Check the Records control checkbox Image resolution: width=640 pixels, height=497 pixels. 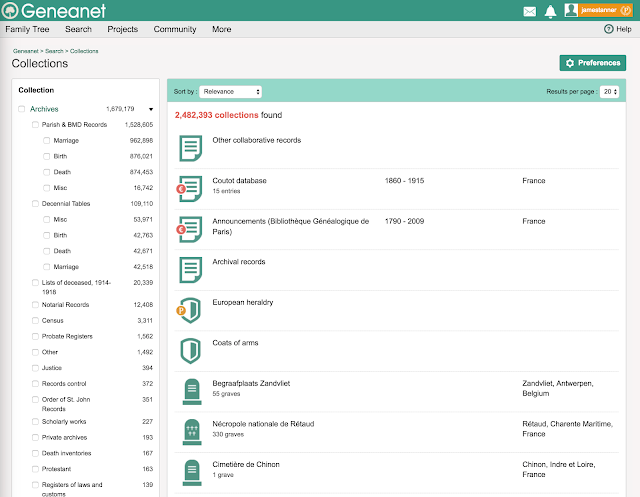pos(35,384)
